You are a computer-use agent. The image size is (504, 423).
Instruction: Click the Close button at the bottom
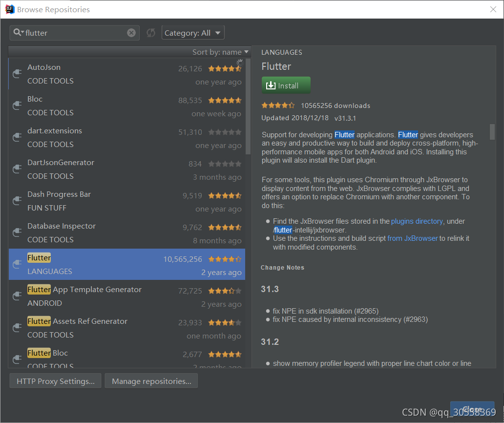point(472,409)
